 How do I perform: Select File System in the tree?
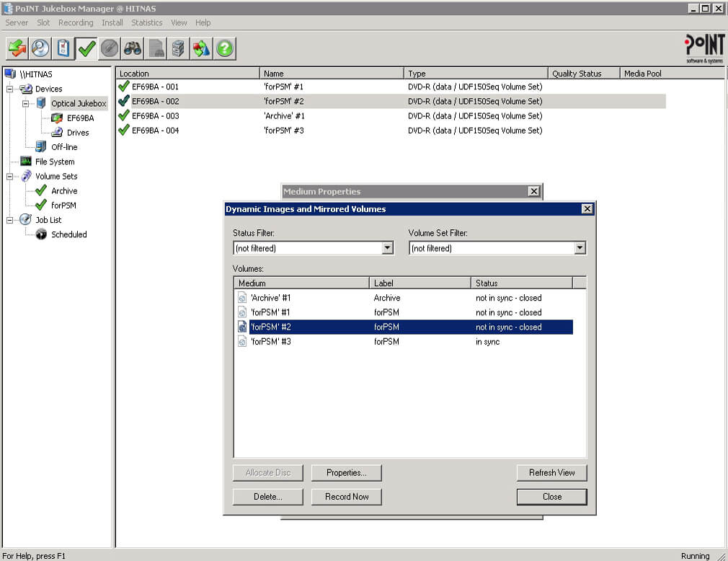click(55, 162)
